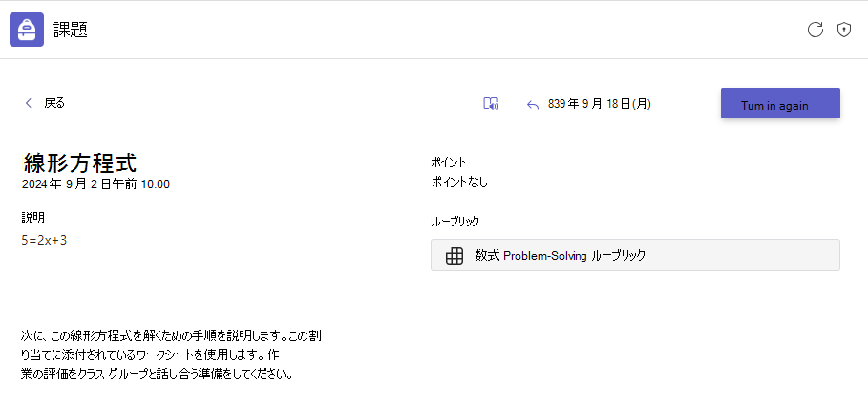Click the equation text 5=2x+3
Image resolution: width=868 pixels, height=408 pixels.
44,240
